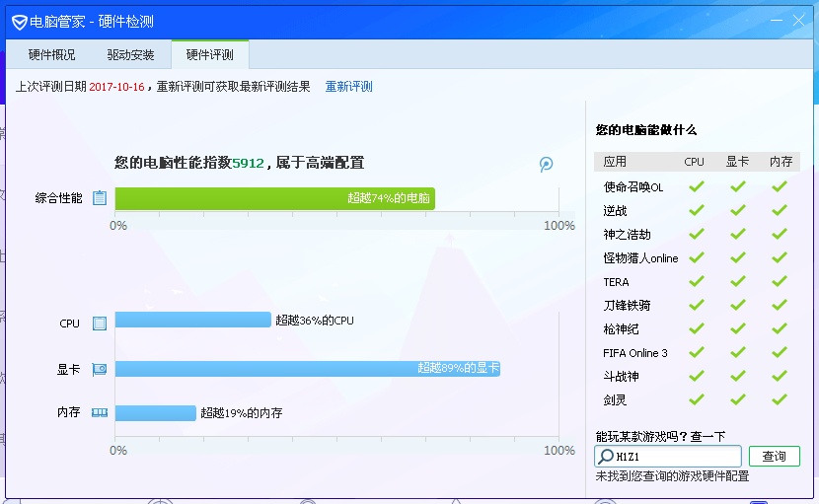Click the performance score 5912
Screen dimensions: 819x504
pos(248,164)
